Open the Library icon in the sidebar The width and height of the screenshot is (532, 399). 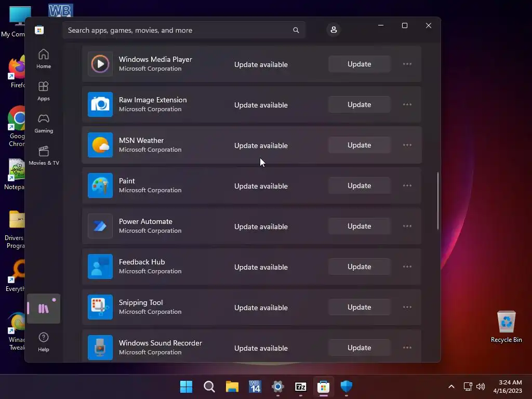[44, 309]
